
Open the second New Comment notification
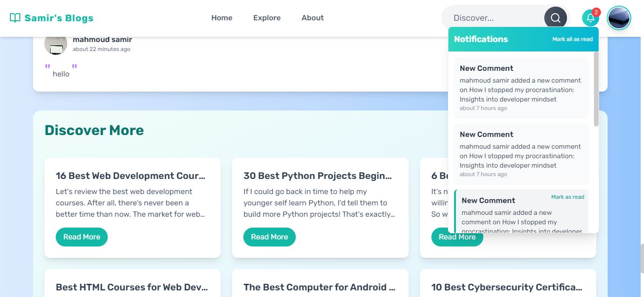click(x=521, y=154)
